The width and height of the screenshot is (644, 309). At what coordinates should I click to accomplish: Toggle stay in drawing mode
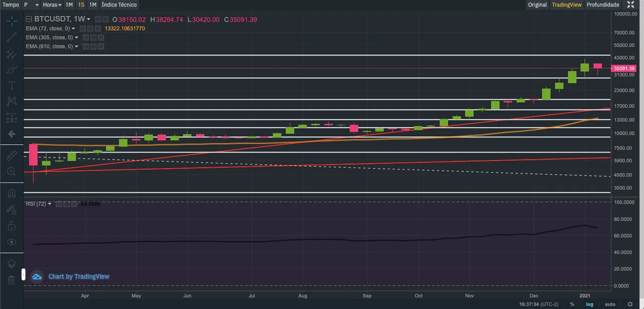point(12,209)
